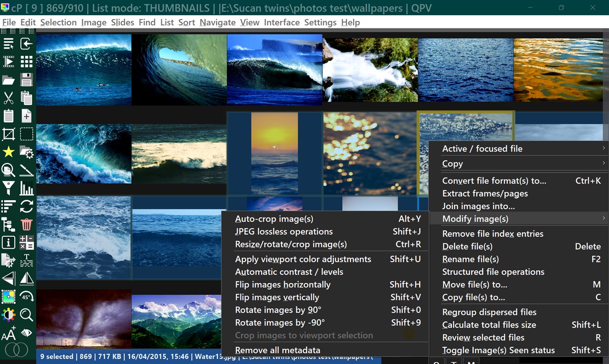
Task: Click the grid thumbnails view icon
Action: click(x=26, y=62)
